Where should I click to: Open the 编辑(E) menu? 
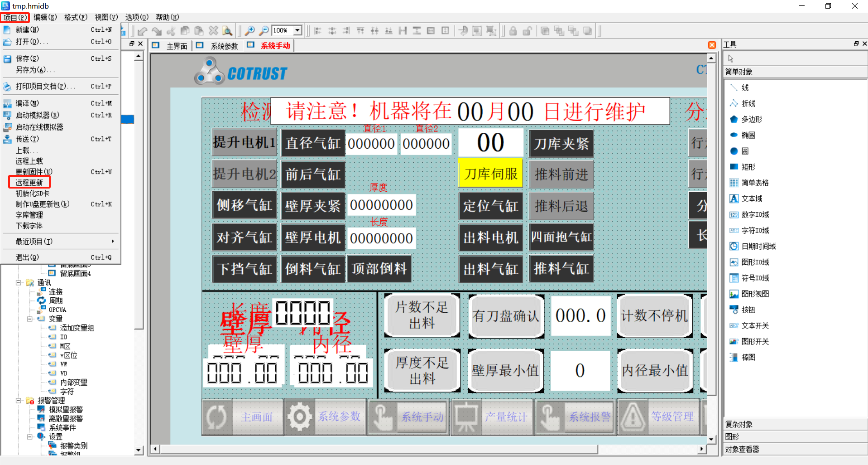click(x=45, y=17)
